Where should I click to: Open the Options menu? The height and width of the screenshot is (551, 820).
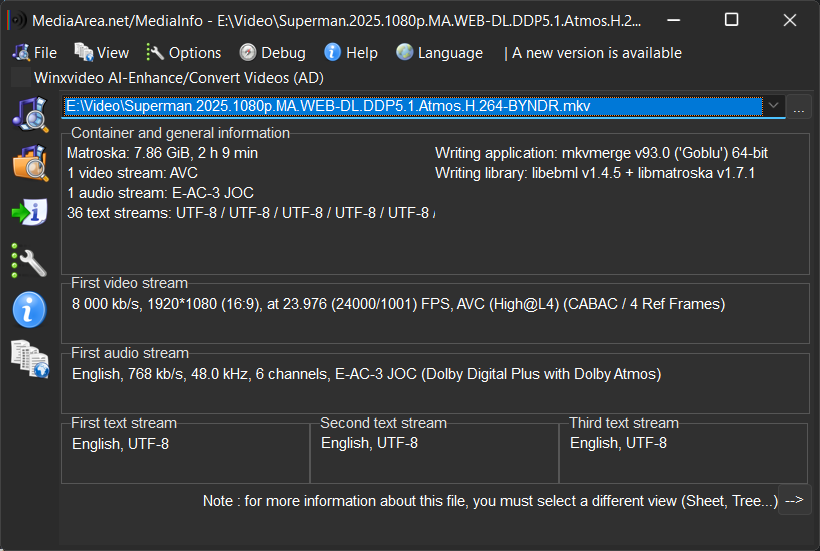[184, 53]
